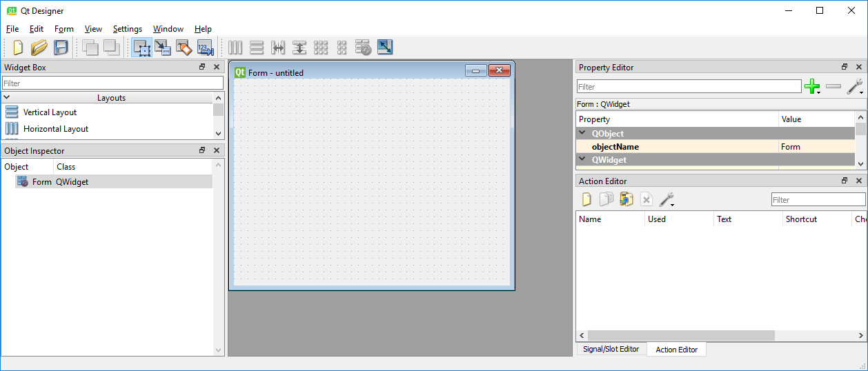Click the Property Editor filter field
Image resolution: width=868 pixels, height=371 pixels.
point(689,86)
